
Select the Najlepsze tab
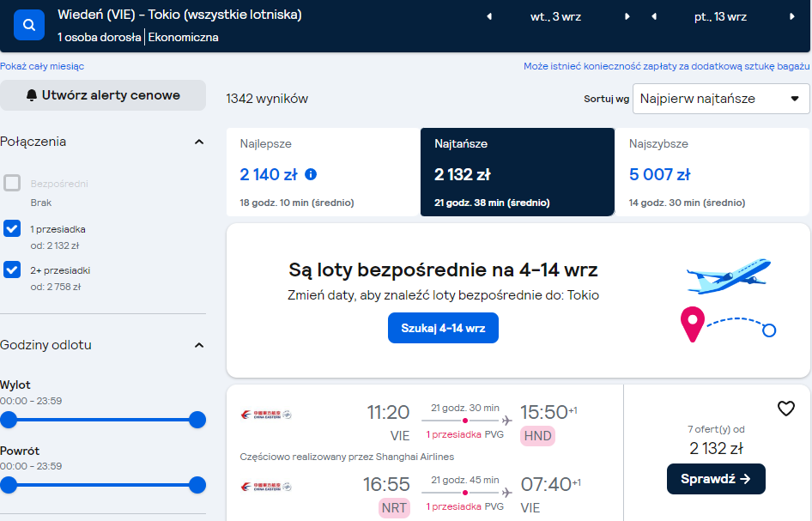point(323,172)
